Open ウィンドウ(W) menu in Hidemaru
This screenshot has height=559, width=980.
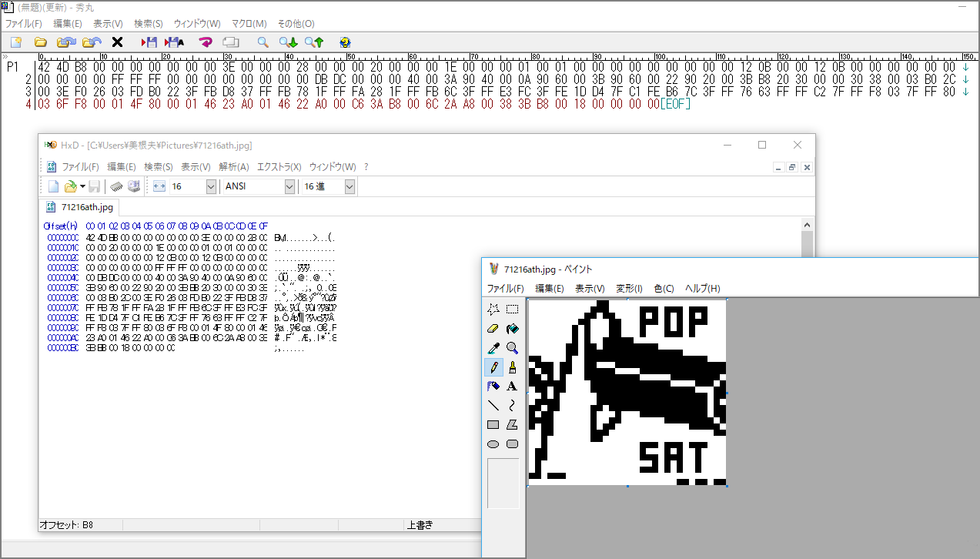[x=197, y=24]
